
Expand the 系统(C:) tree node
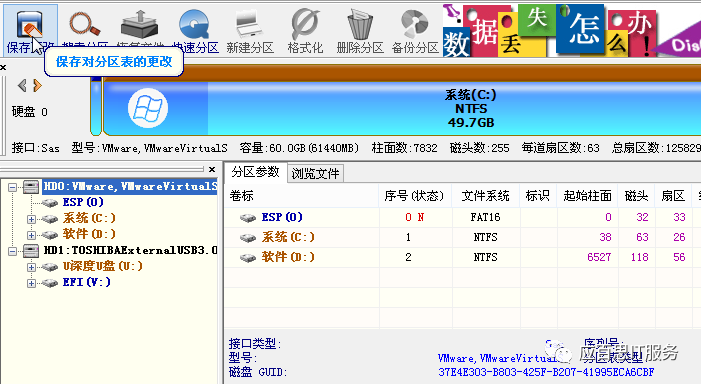[31, 219]
